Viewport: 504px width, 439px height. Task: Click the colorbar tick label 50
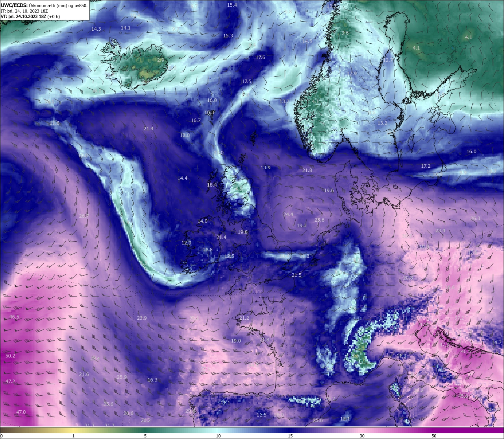click(434, 436)
